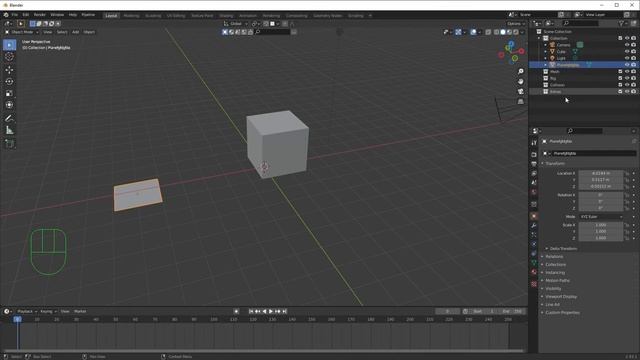Click the viewport zoom magnifier icon
This screenshot has height=360, width=640.
click(x=520, y=71)
